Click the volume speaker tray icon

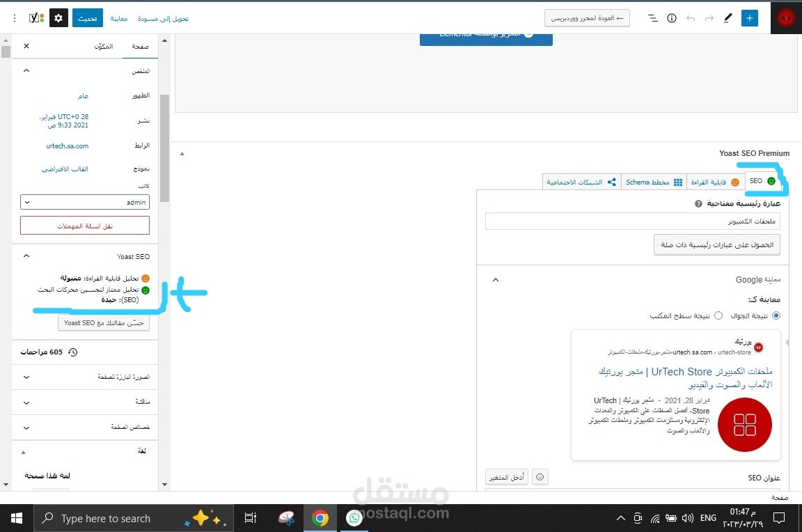pyautogui.click(x=688, y=518)
